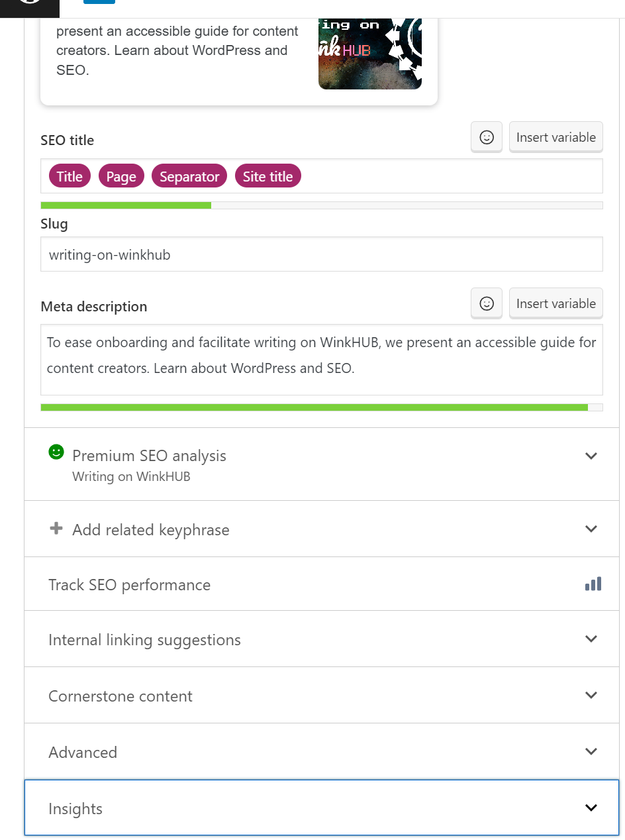Click the bar chart icon for Track SEO performance

click(x=593, y=584)
